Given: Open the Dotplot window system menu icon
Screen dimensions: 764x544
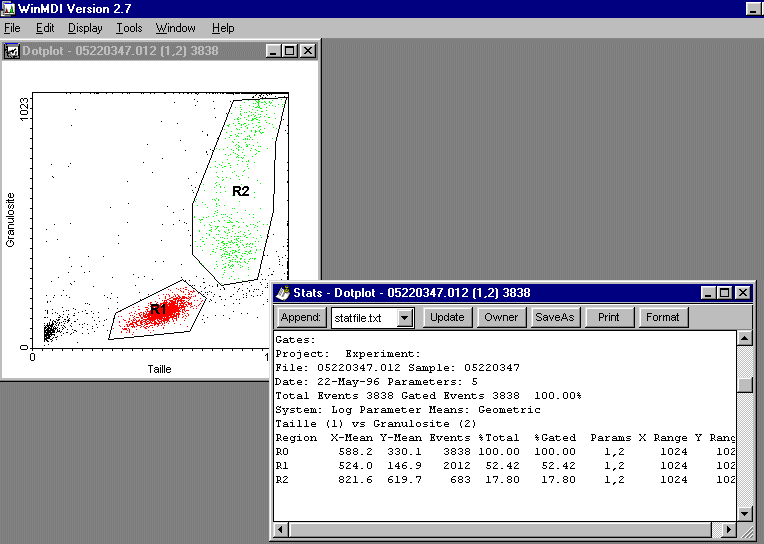Looking at the screenshot, I should click(13, 51).
